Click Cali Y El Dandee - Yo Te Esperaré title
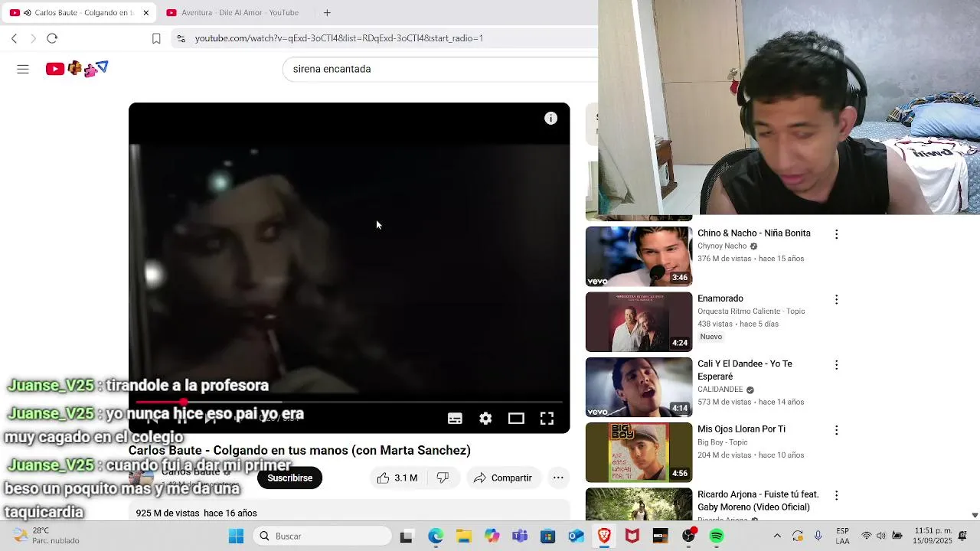980x551 pixels. [x=745, y=370]
